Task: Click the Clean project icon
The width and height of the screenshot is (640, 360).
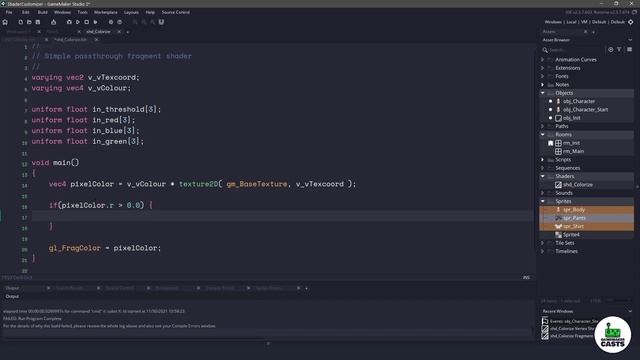Action: tap(96, 22)
